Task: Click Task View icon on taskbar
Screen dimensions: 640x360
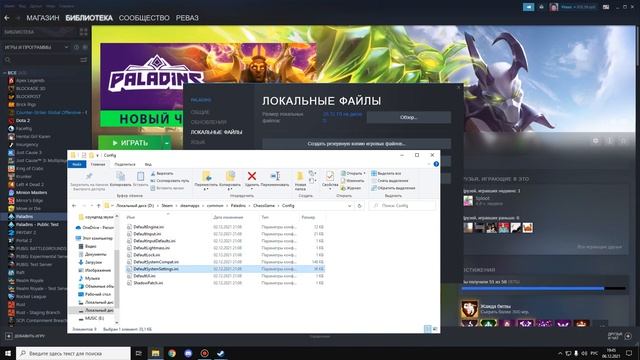Action: tap(138, 353)
